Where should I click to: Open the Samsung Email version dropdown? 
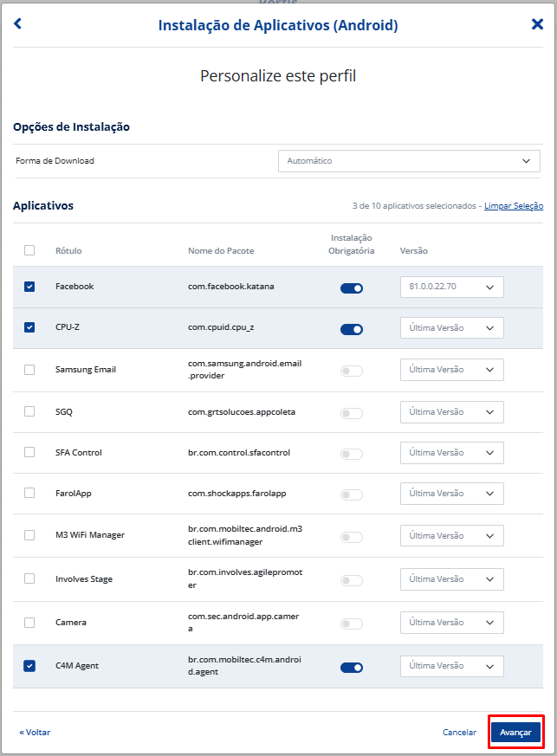[x=452, y=370]
